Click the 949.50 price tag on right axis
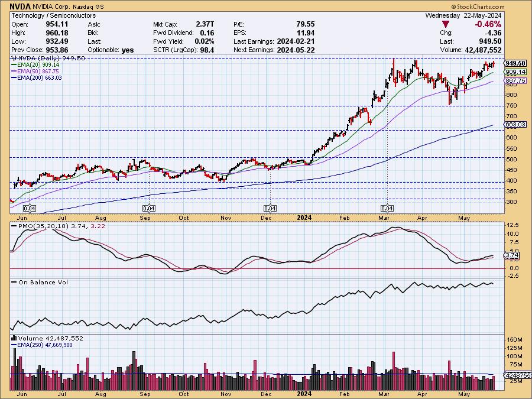The width and height of the screenshot is (532, 399). point(515,63)
